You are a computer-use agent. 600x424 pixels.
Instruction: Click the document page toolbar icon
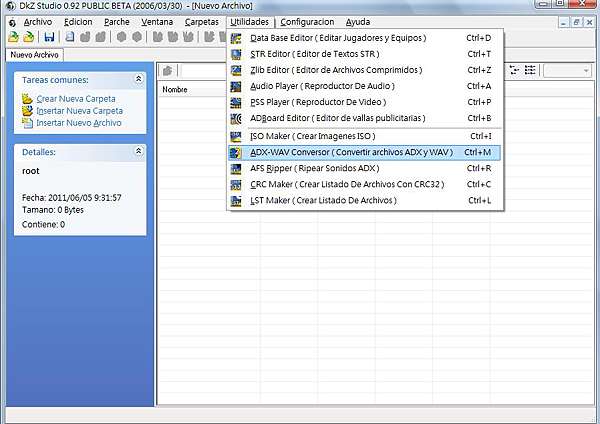point(70,37)
